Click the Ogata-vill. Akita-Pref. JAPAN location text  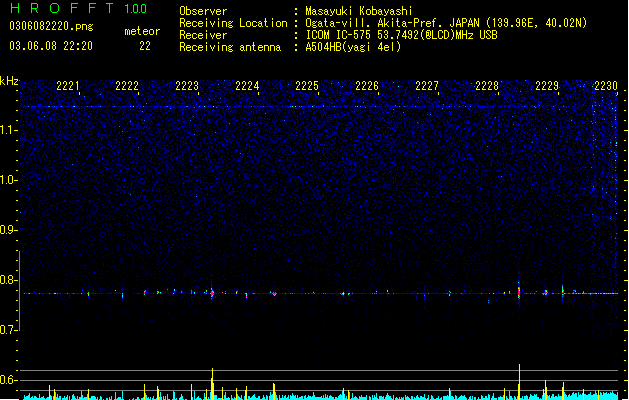446,23
